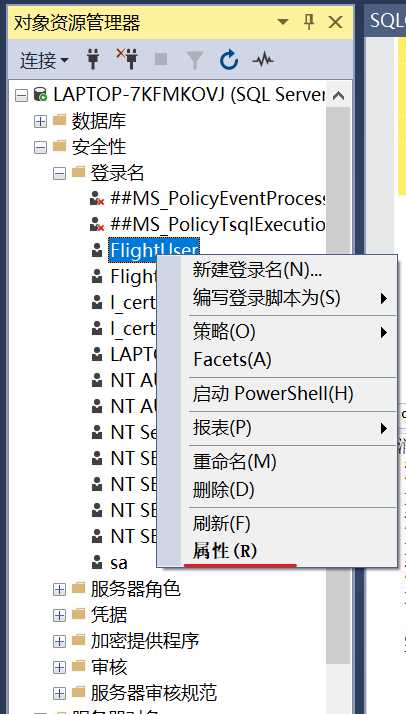Open the 编写登录脚本为(S) submenu
The height and width of the screenshot is (714, 406).
pyautogui.click(x=267, y=298)
